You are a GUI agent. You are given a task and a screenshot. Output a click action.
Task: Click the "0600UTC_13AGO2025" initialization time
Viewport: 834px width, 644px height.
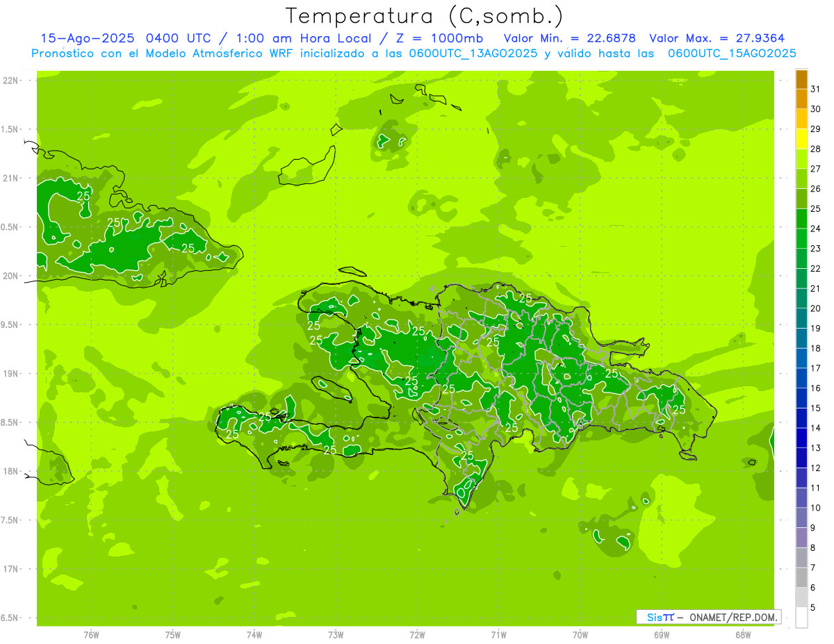coord(474,53)
